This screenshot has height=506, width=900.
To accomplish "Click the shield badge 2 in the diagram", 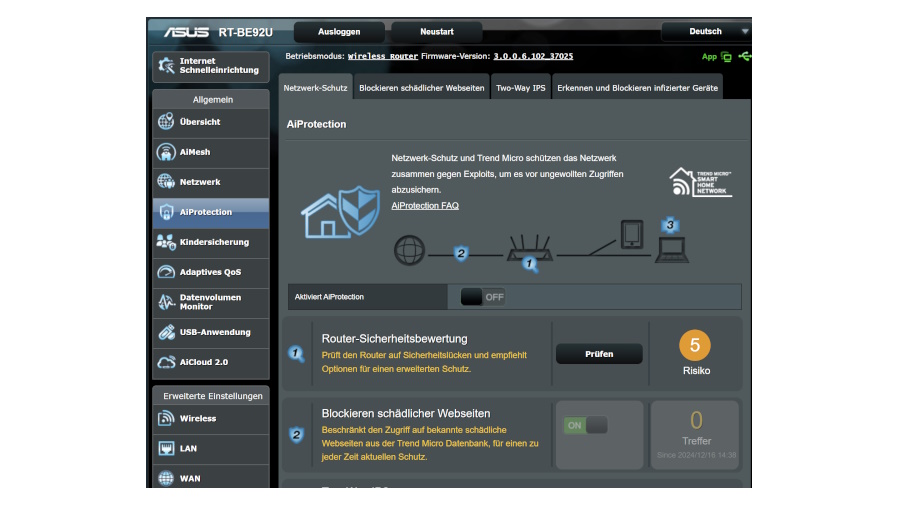I will click(x=461, y=253).
